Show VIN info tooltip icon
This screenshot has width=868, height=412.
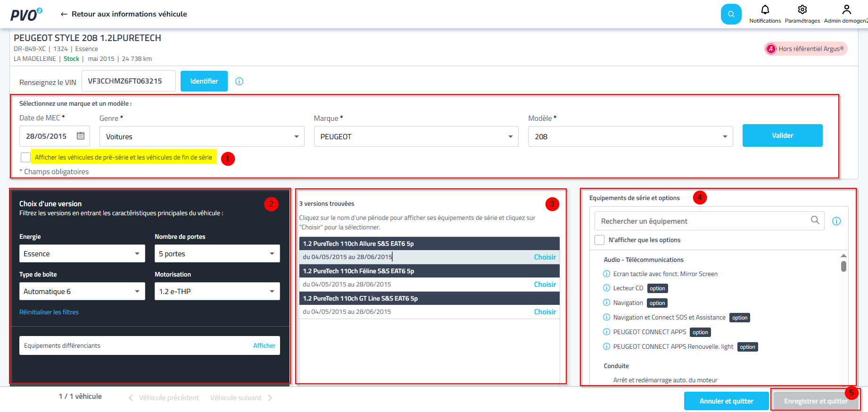point(239,81)
